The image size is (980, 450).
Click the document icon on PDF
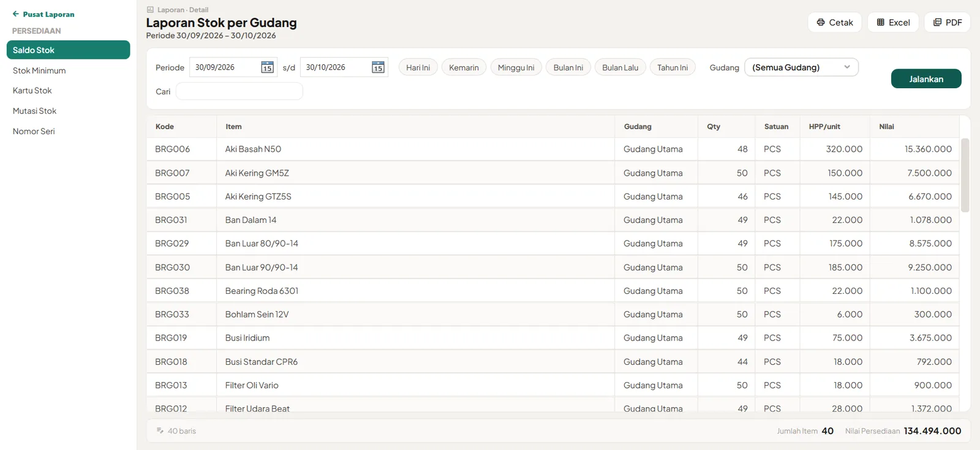click(x=937, y=23)
